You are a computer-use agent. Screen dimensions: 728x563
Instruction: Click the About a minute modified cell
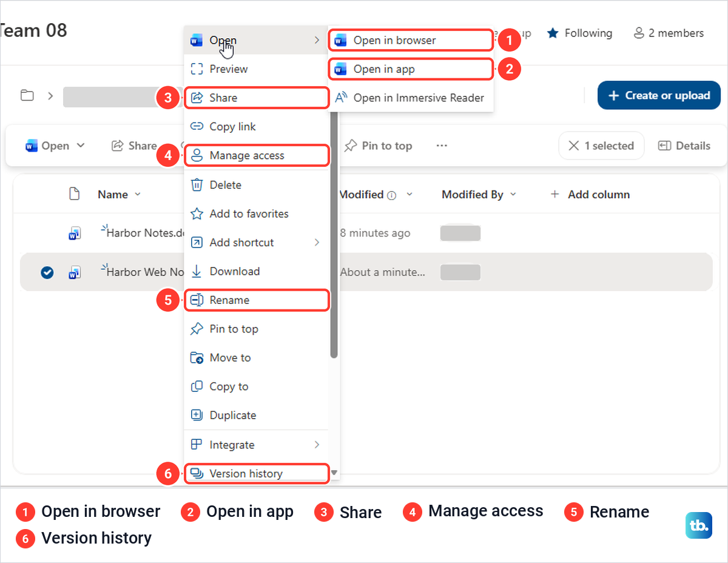[x=382, y=272]
